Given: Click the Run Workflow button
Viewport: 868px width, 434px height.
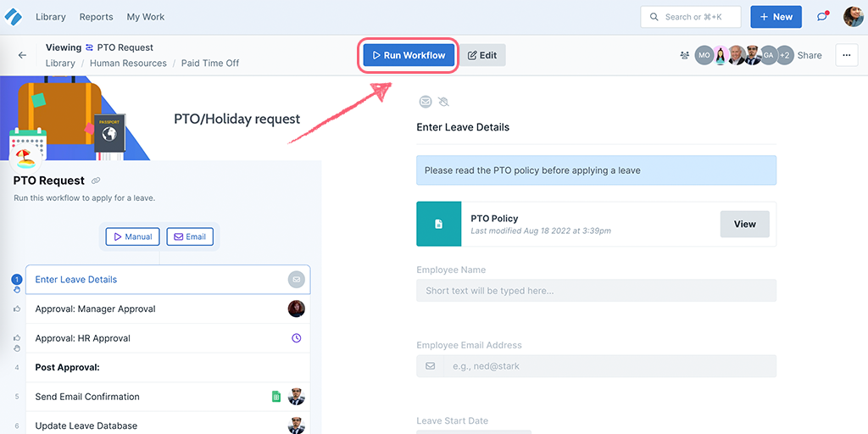Looking at the screenshot, I should point(409,55).
